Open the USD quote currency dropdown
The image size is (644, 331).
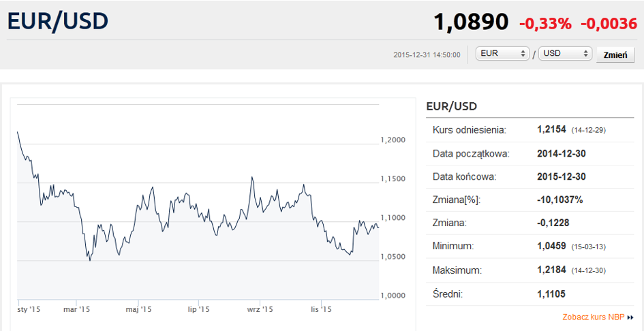coord(565,54)
